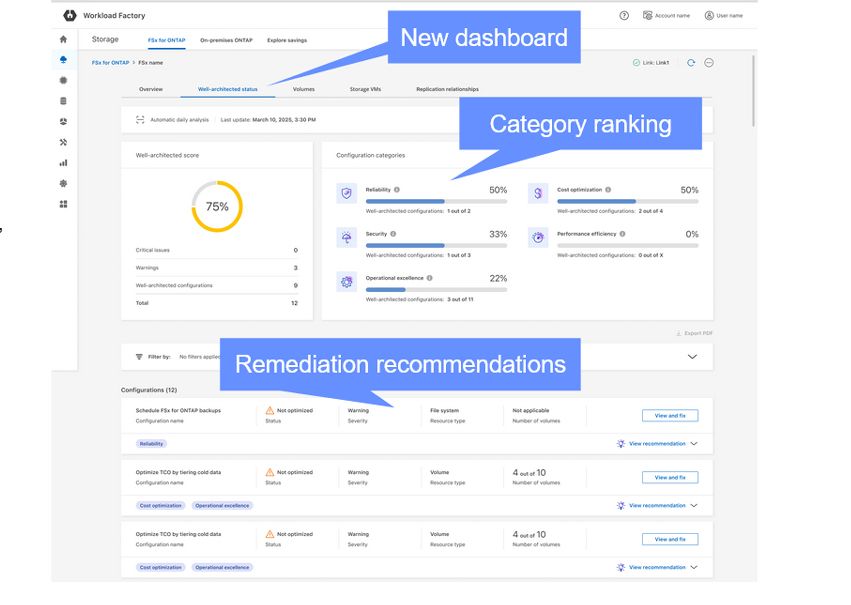The image size is (851, 605).
Task: Click the Automatic daily analysis scan icon
Action: tap(140, 119)
